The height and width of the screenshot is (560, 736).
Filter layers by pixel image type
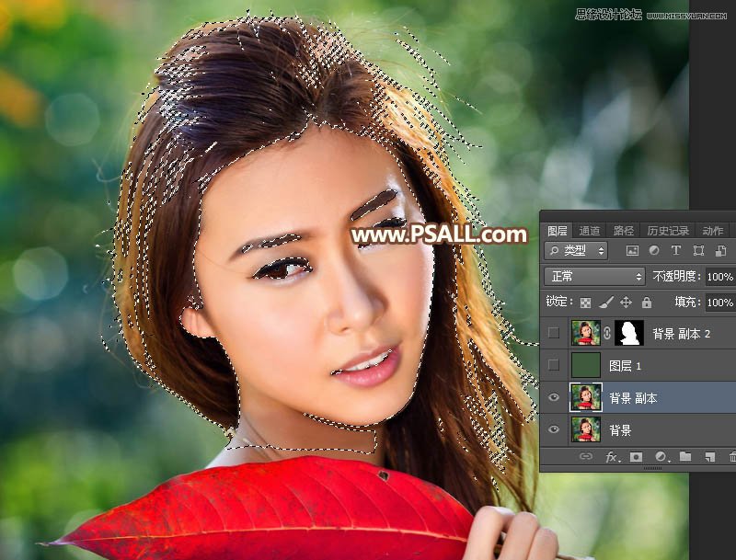click(632, 251)
